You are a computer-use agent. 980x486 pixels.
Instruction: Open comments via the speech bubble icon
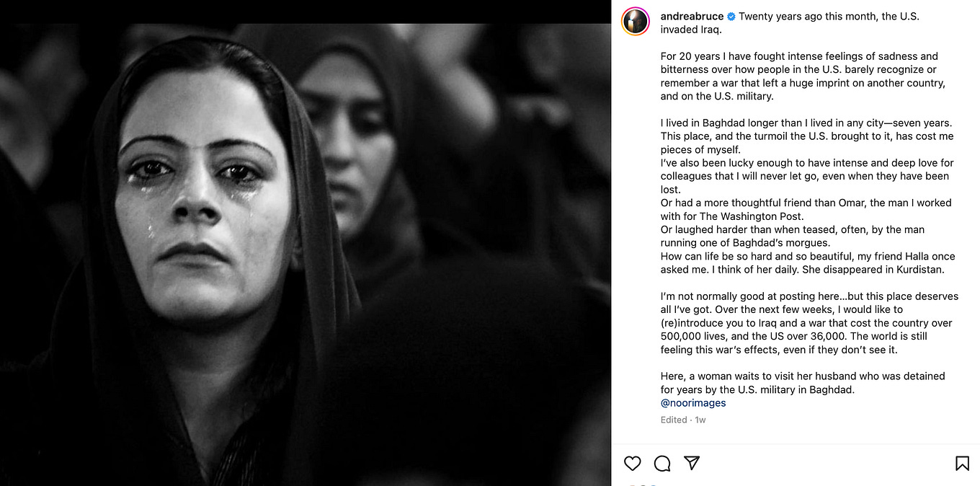pos(662,463)
